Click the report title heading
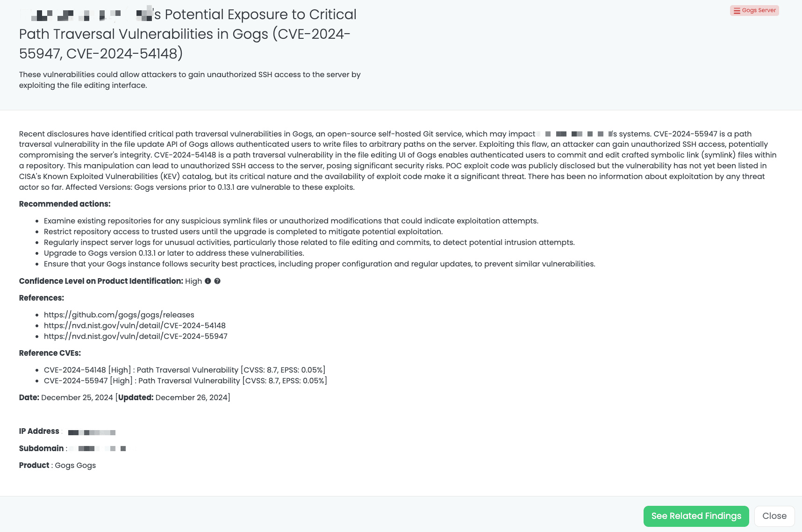This screenshot has height=532, width=802. 187,34
